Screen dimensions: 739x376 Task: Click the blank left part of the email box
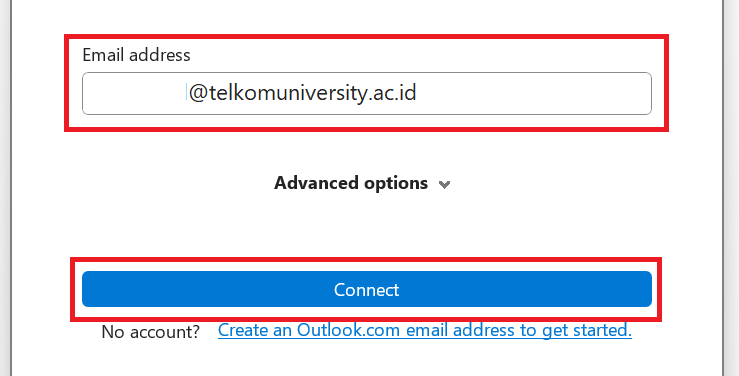[134, 93]
